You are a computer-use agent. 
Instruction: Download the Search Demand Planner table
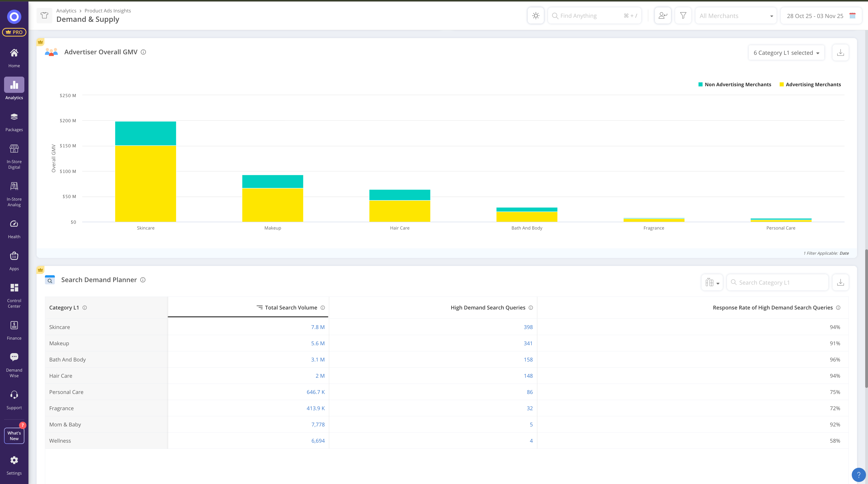point(840,283)
